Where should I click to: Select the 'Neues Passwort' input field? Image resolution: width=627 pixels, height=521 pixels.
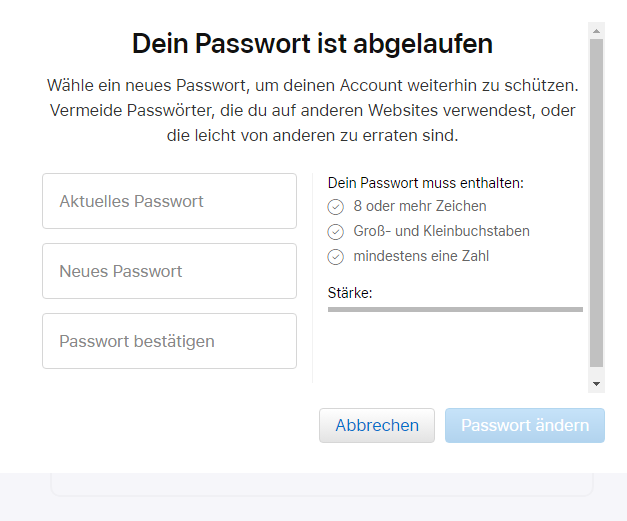[169, 271]
